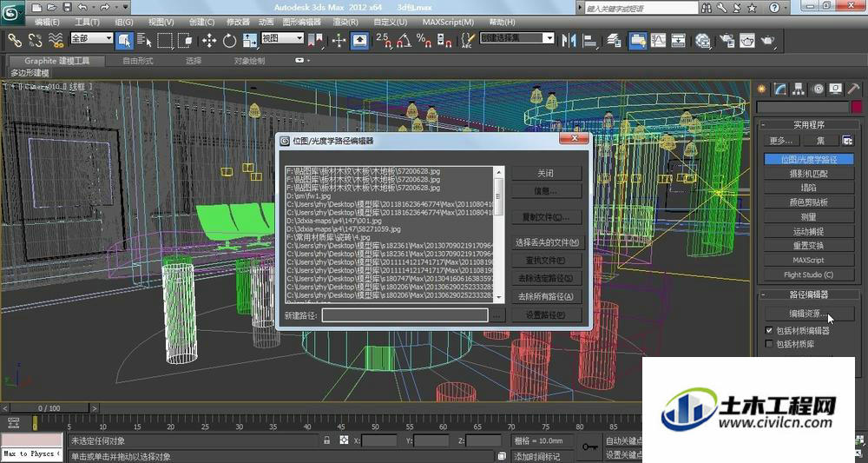Open the 渲染(R) menu
Image resolution: width=868 pixels, height=463 pixels.
click(345, 23)
